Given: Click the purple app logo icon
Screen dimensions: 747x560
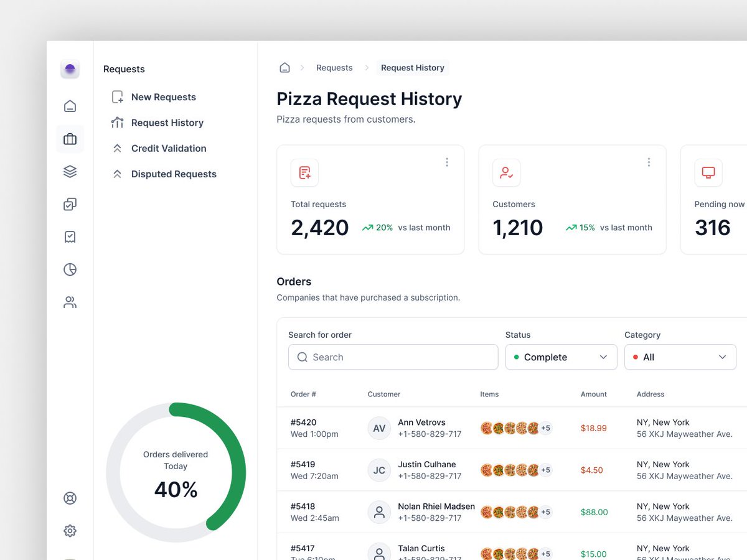Looking at the screenshot, I should pos(70,69).
